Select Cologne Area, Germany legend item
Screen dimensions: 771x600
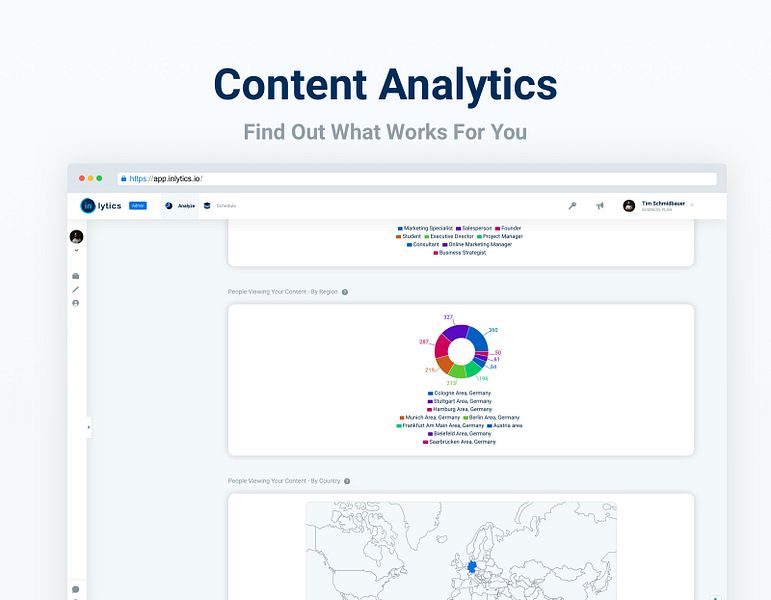tap(459, 393)
